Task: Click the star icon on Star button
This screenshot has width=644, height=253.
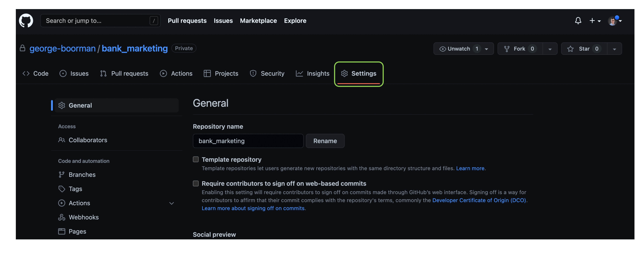Action: coord(570,49)
